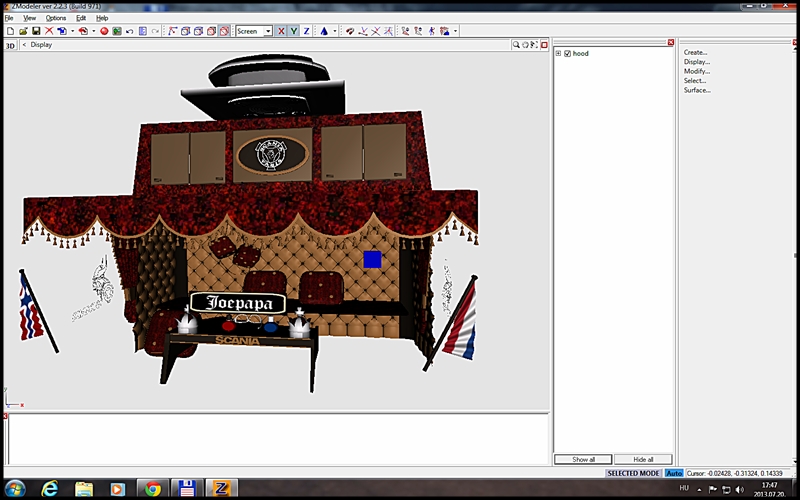Click the New file icon in toolbar
Image resolution: width=800 pixels, height=500 pixels.
click(9, 31)
